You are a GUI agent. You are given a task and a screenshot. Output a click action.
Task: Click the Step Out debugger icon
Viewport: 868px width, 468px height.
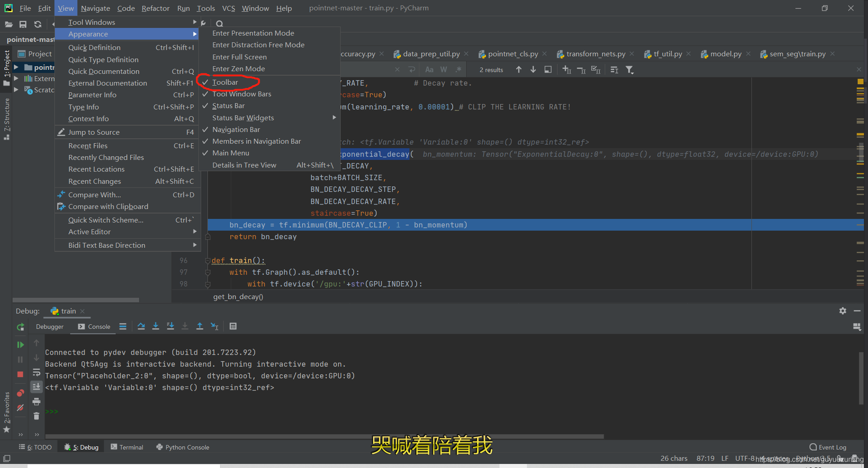(x=200, y=326)
